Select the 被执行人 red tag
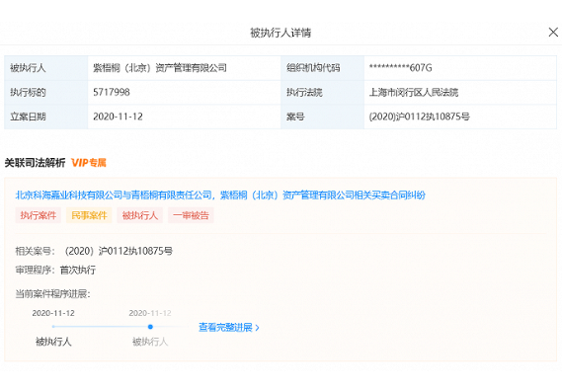 coord(140,215)
